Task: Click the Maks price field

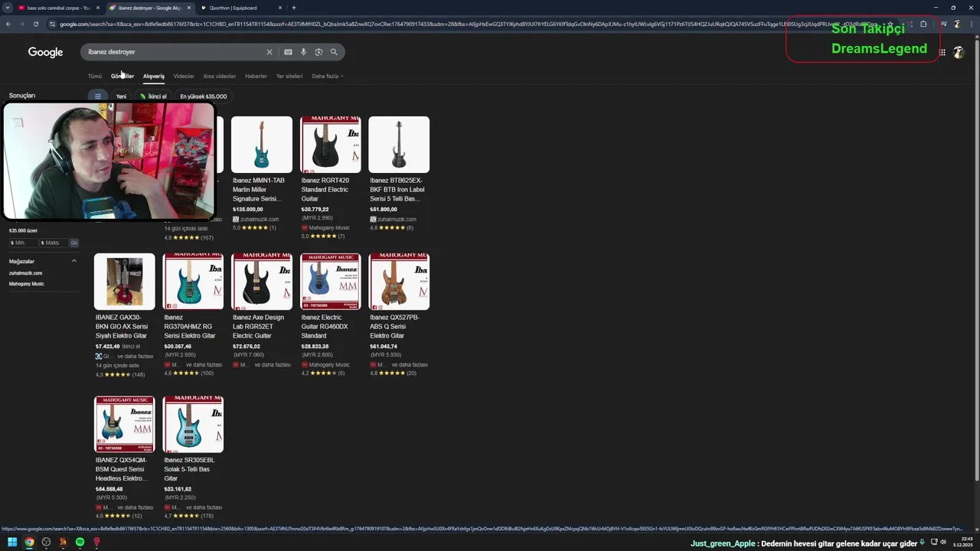Action: (54, 243)
